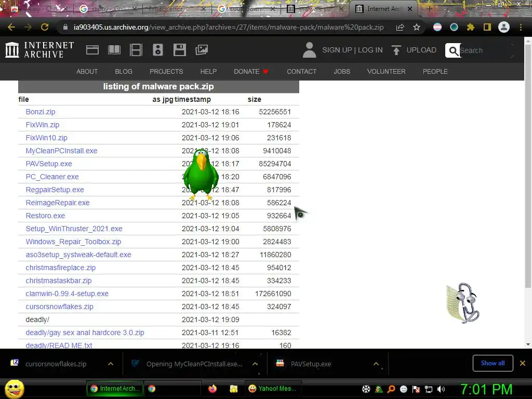Screen dimensions: 532x399
Task: Open the smiley Start button
Action: 14,389
